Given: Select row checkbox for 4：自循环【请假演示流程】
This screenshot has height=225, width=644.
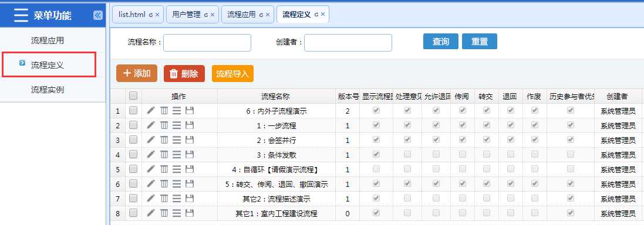Looking at the screenshot, I should click(133, 169).
